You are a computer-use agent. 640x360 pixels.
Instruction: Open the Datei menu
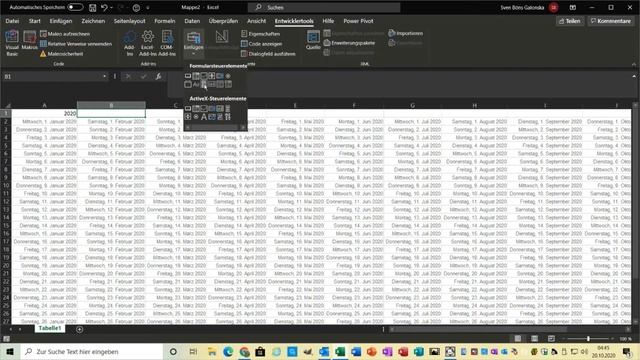tap(12, 21)
